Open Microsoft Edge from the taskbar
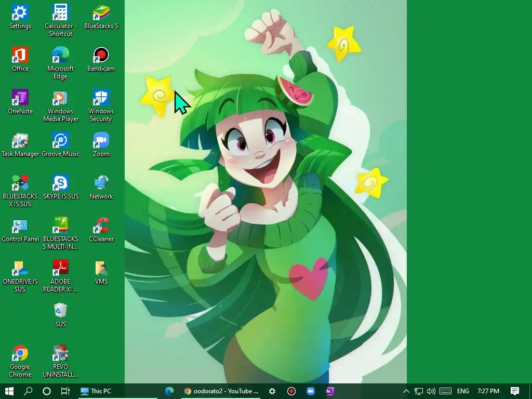The image size is (532, 399). (x=169, y=391)
